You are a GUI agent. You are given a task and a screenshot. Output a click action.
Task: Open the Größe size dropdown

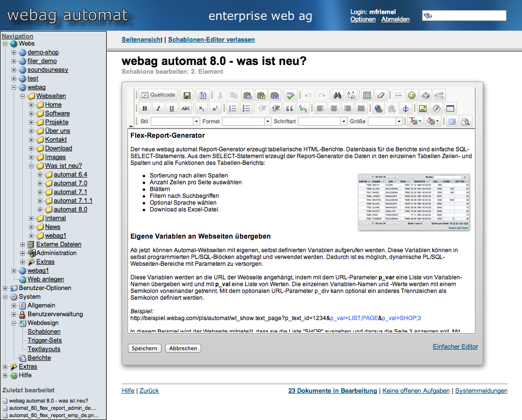385,121
